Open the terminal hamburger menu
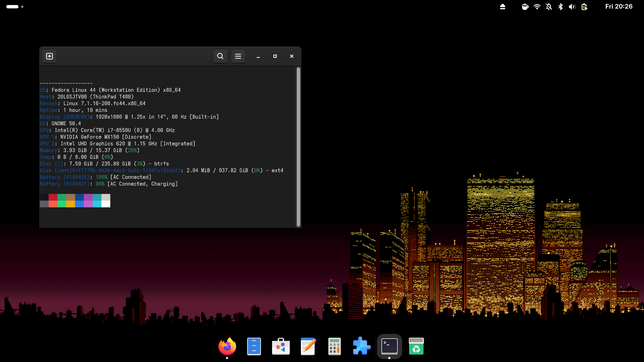 (238, 56)
